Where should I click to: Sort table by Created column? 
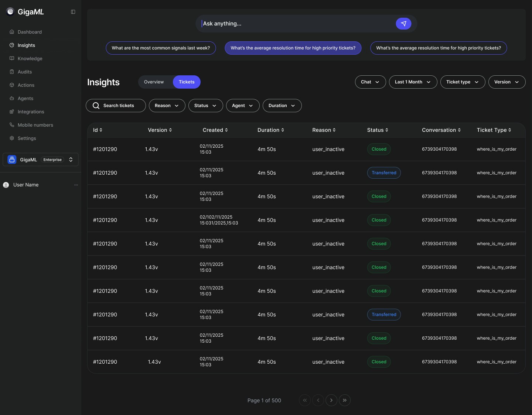pyautogui.click(x=226, y=130)
